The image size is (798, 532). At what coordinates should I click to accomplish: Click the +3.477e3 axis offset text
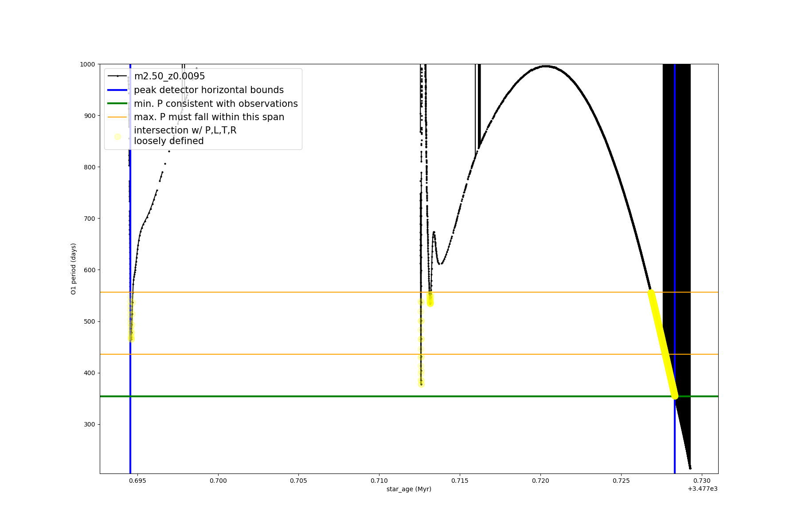[x=702, y=489]
